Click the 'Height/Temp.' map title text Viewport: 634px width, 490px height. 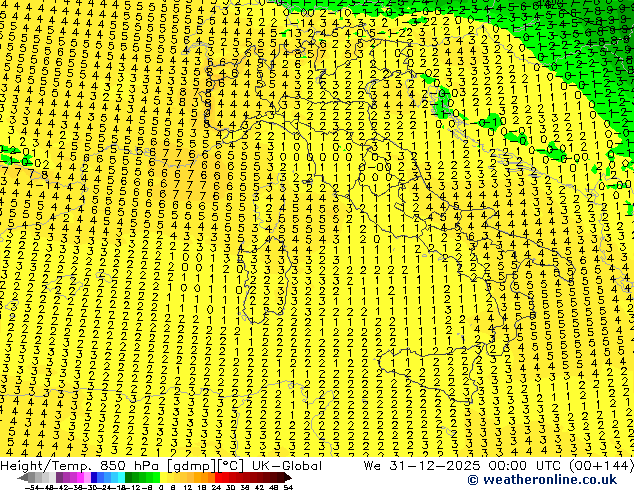click(45, 466)
